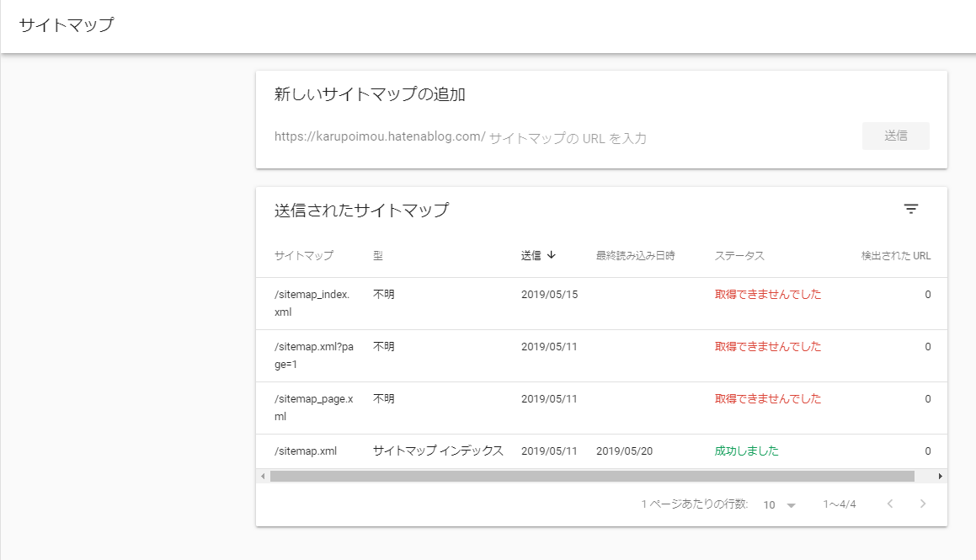The height and width of the screenshot is (560, 976).
Task: Open rows-per-page dropdown showing 10
Action: 780,504
